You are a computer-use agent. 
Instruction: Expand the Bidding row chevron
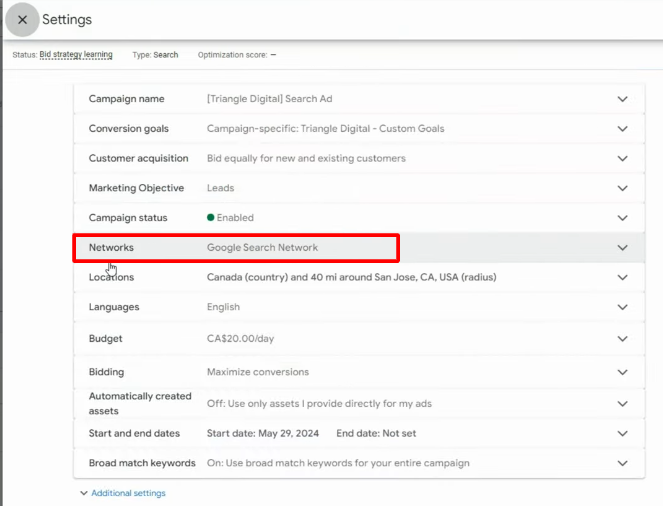pyautogui.click(x=622, y=372)
